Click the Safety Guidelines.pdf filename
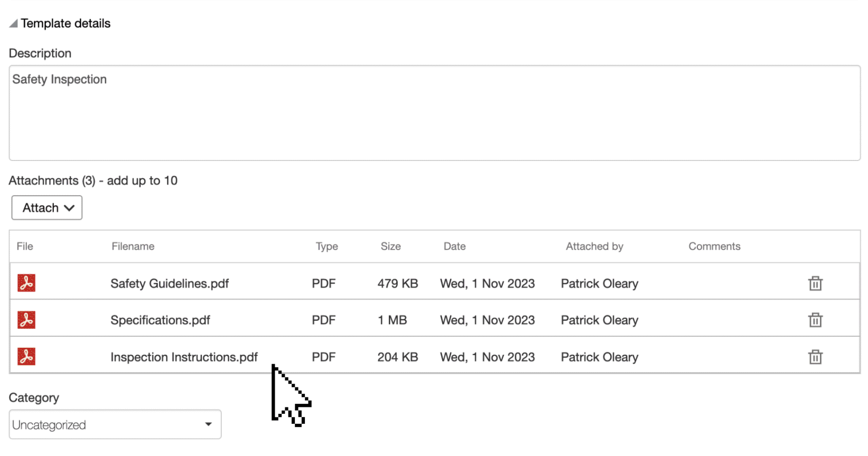This screenshot has height=456, width=868. [x=170, y=283]
